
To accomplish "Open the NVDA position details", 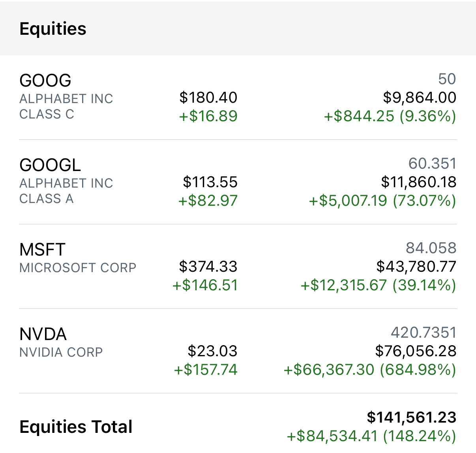I will pyautogui.click(x=43, y=334).
